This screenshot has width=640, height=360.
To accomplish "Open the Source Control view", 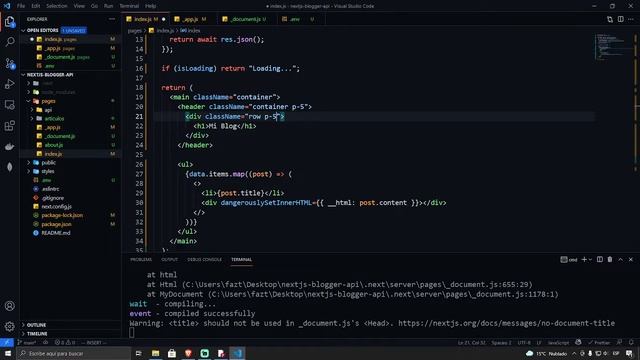I will (10, 63).
